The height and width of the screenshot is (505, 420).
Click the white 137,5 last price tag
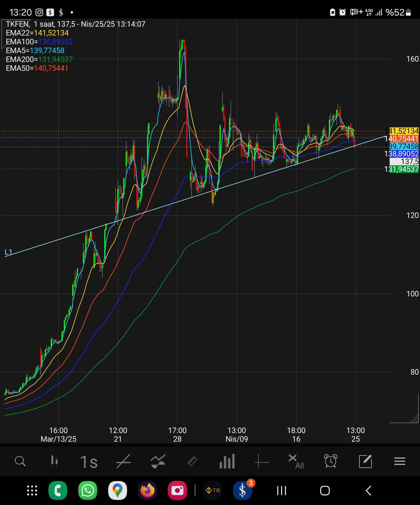(404, 162)
